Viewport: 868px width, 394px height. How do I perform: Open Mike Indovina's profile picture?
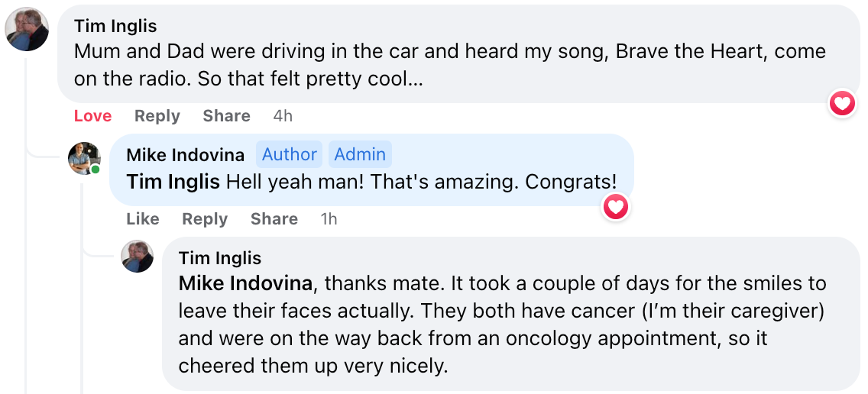[84, 158]
